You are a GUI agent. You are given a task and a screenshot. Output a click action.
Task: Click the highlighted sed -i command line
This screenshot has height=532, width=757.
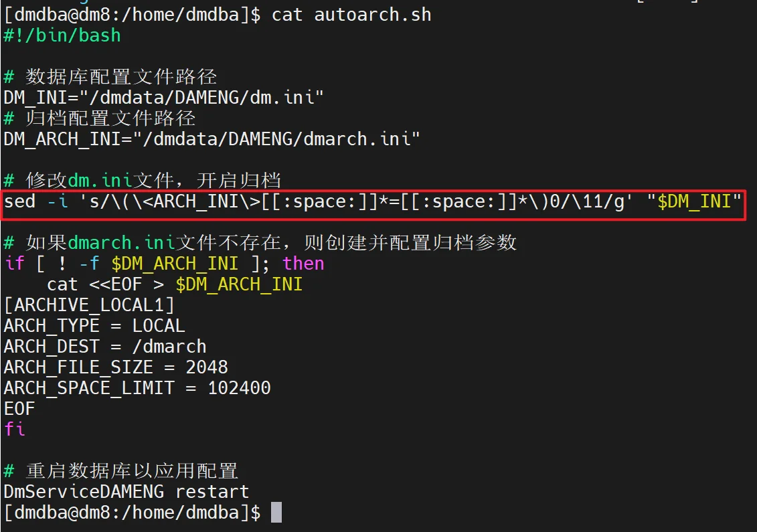point(372,201)
